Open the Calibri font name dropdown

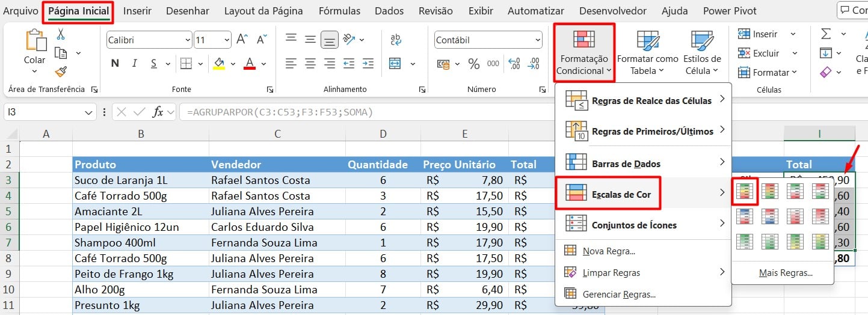click(x=186, y=40)
